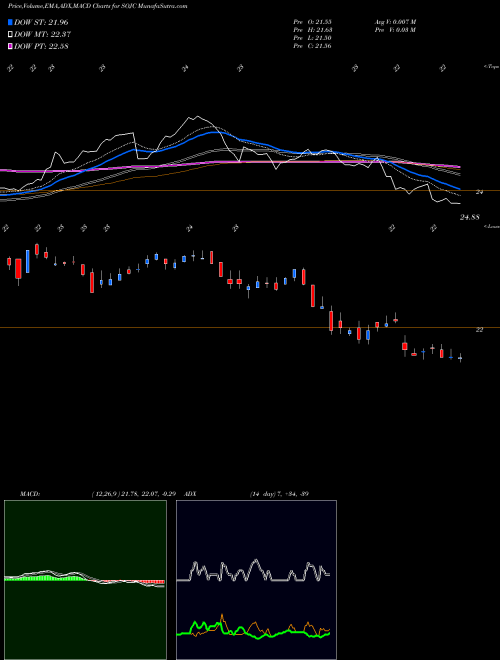Click the 'Pre O: 21.55' open value
This screenshot has width=500, height=660.
click(x=313, y=22)
